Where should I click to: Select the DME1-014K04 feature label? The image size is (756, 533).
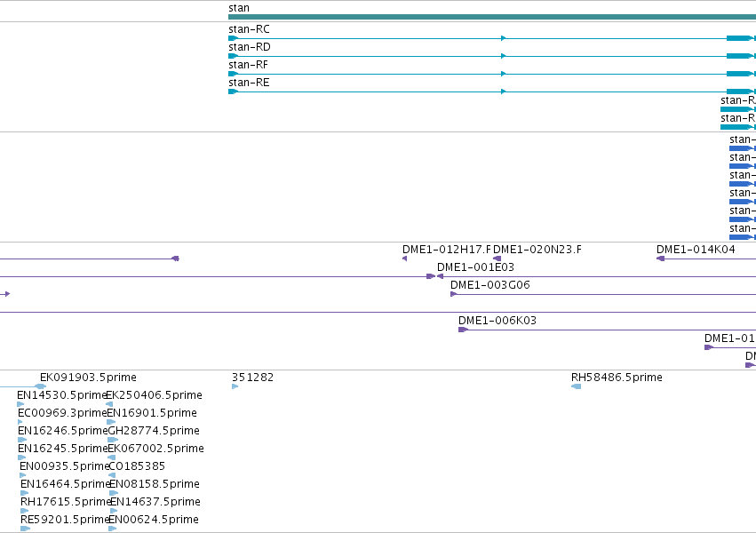(696, 250)
